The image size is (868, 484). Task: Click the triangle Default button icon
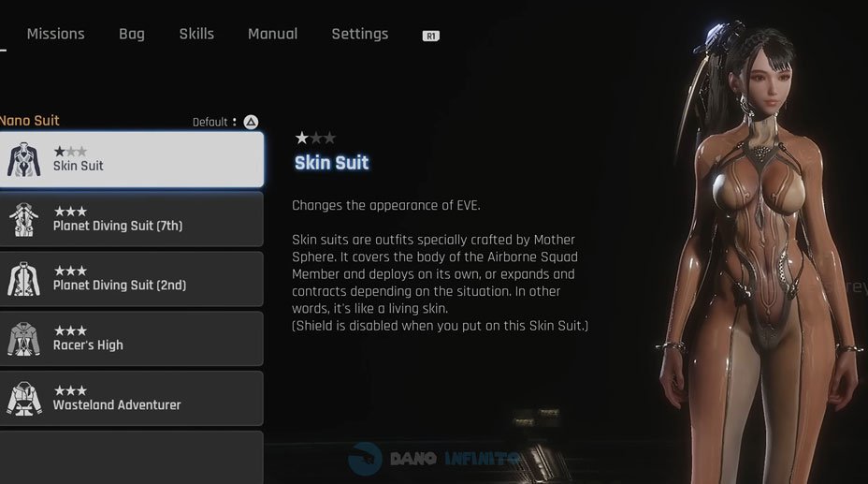[251, 122]
